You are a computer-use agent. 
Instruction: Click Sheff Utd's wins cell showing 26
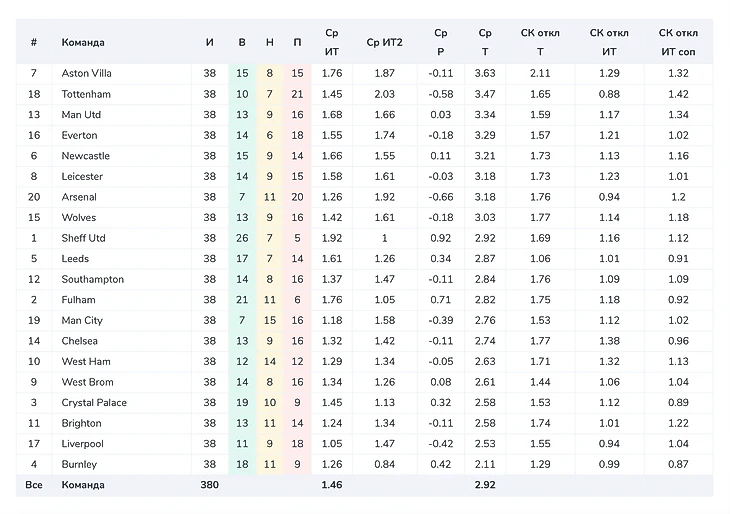242,238
